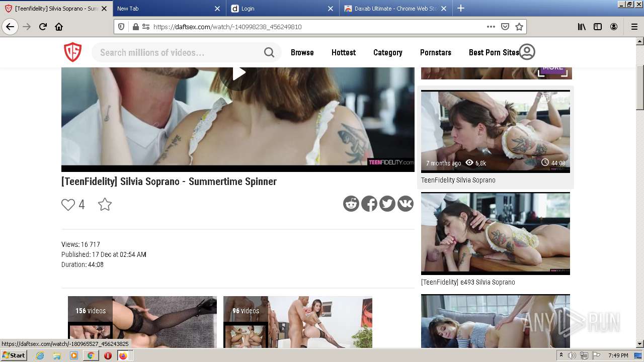Reload the current page
This screenshot has height=362, width=644.
pos(43,27)
